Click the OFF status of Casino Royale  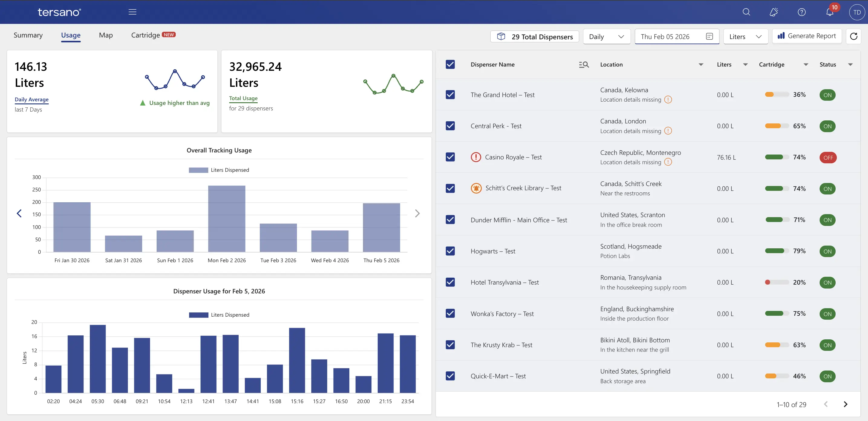(x=828, y=158)
